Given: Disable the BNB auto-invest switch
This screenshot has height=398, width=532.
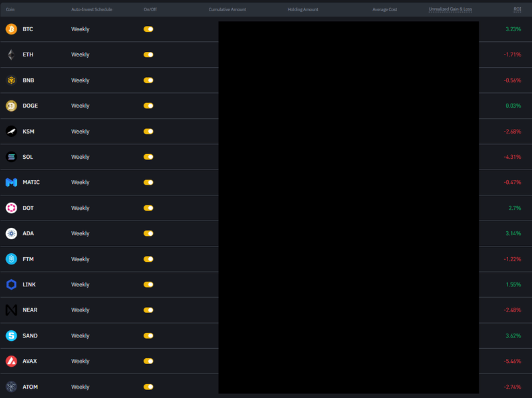Looking at the screenshot, I should click(x=148, y=80).
